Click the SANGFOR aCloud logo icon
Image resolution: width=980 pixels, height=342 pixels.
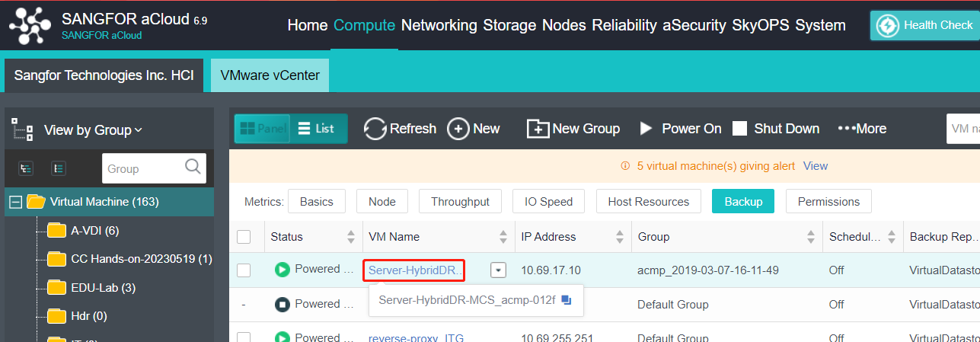tap(31, 25)
